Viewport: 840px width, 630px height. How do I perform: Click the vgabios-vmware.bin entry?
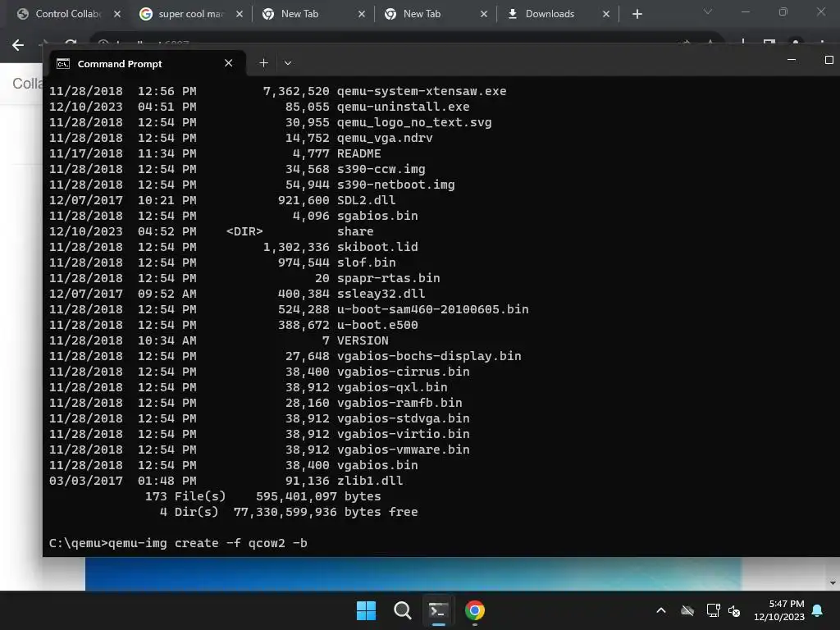click(x=404, y=449)
